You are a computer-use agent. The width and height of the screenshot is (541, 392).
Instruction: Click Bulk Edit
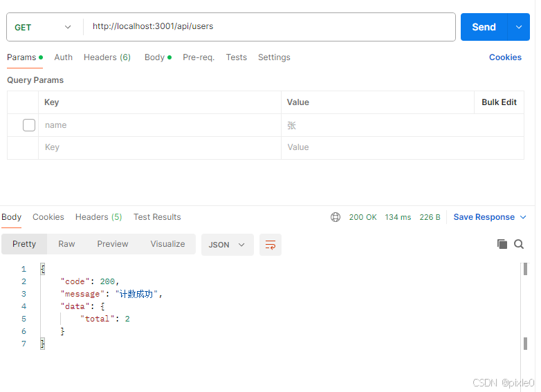[x=499, y=102]
